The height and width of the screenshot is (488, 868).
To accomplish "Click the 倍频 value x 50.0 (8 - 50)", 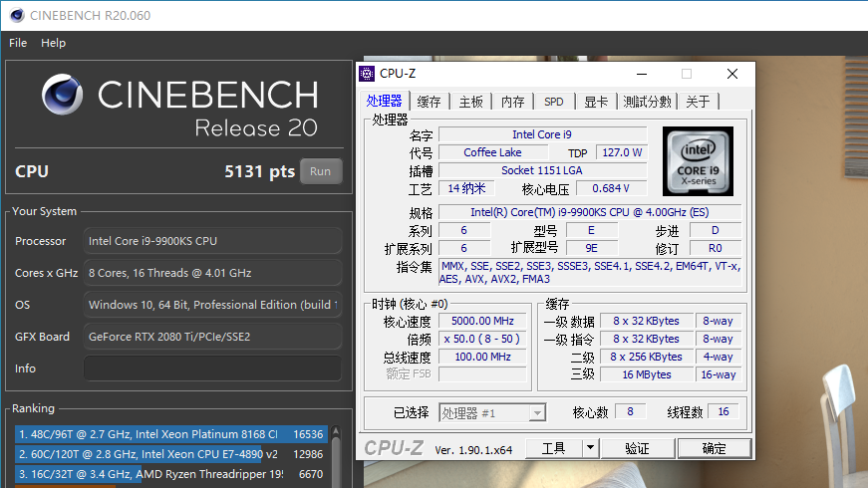I will (482, 339).
